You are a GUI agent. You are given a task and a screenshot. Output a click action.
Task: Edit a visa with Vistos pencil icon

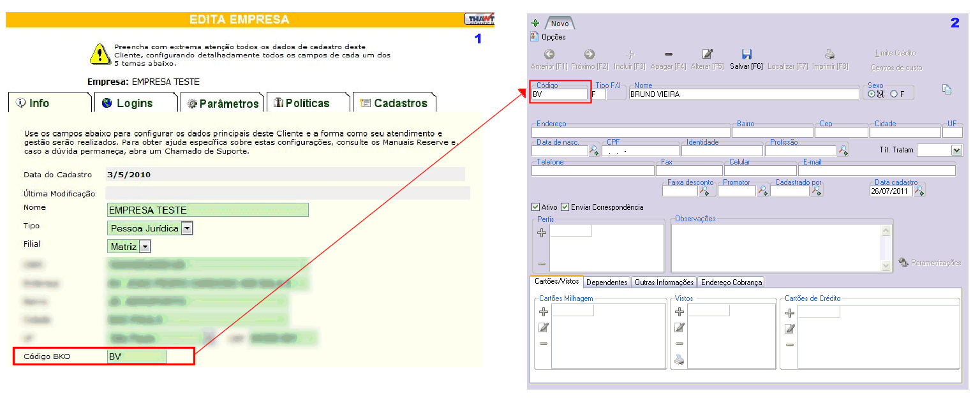pos(679,328)
